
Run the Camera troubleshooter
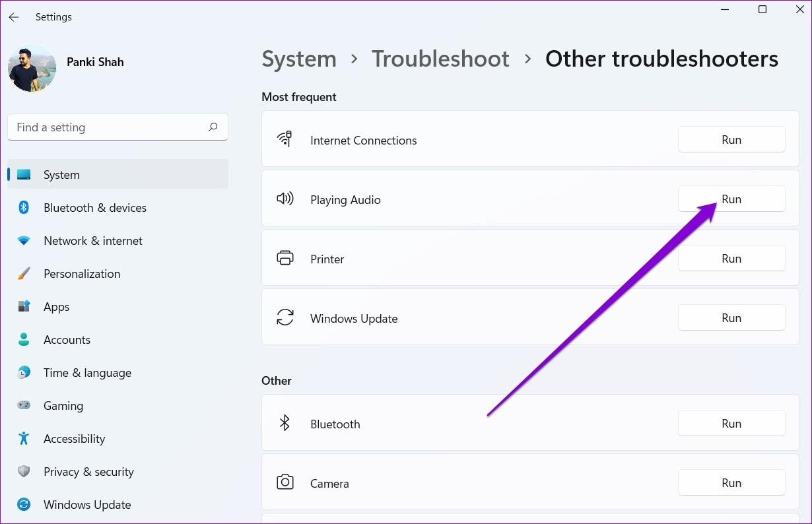pos(731,483)
